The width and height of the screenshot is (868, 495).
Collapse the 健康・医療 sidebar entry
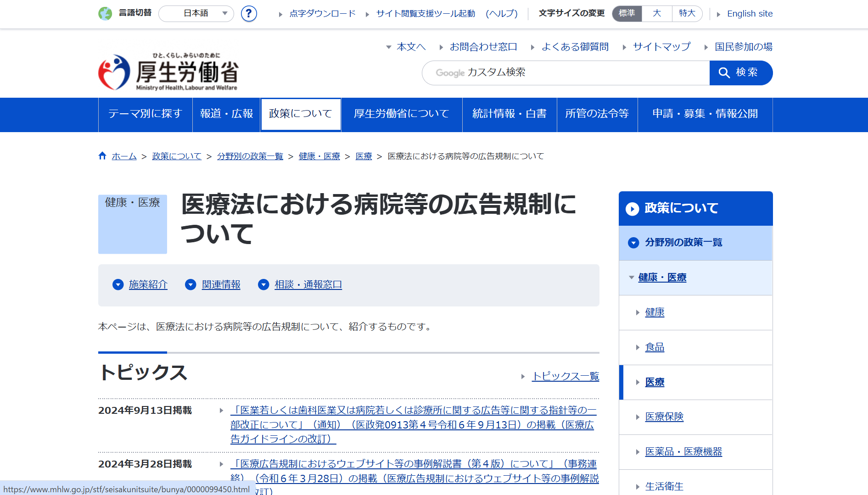point(632,277)
